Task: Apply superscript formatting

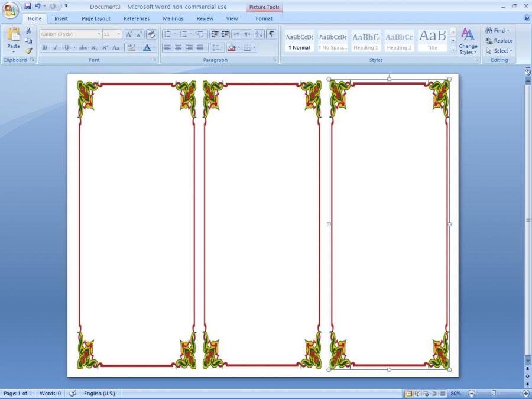Action: pyautogui.click(x=105, y=48)
